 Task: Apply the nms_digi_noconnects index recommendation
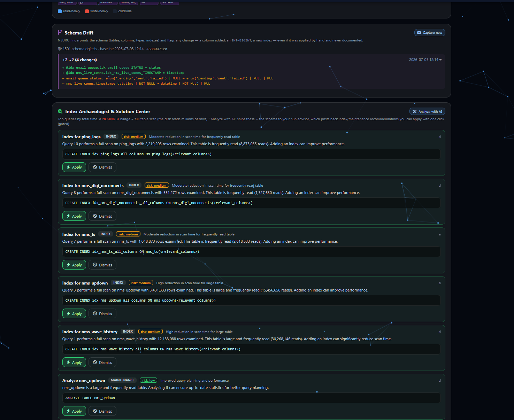point(74,216)
